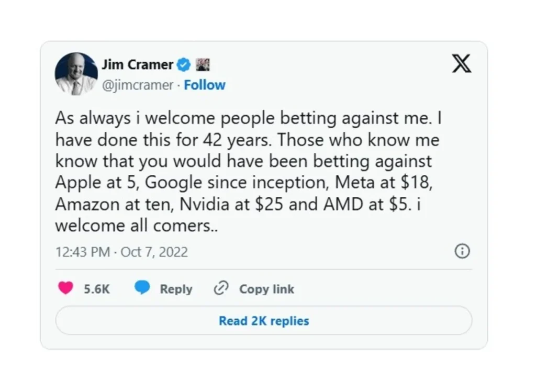Image resolution: width=536 pixels, height=392 pixels.
Task: Click the blue reply speech bubble icon
Action: click(142, 288)
